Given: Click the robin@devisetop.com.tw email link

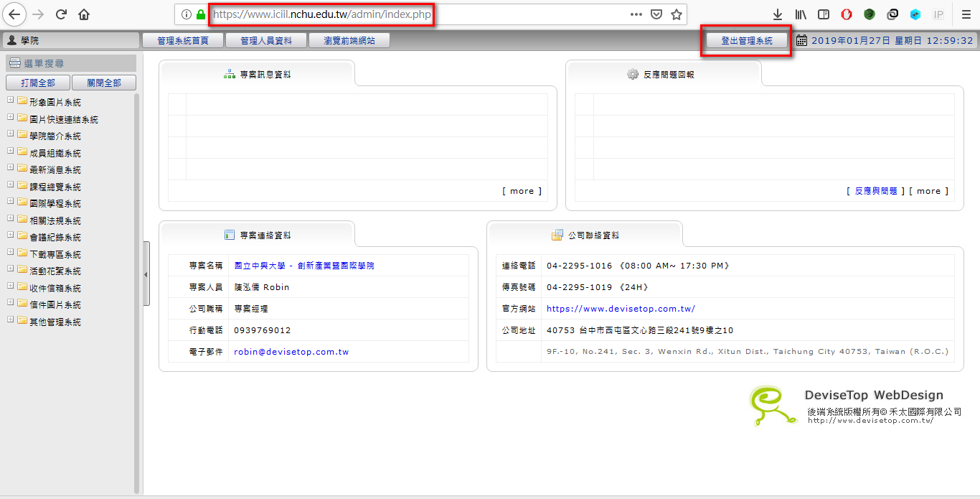Looking at the screenshot, I should click(291, 352).
